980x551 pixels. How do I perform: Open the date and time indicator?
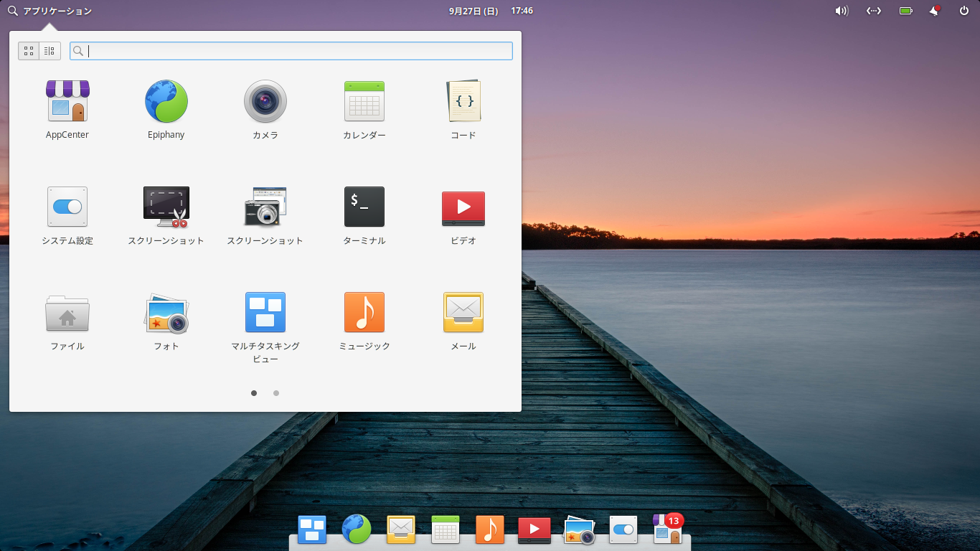[491, 11]
